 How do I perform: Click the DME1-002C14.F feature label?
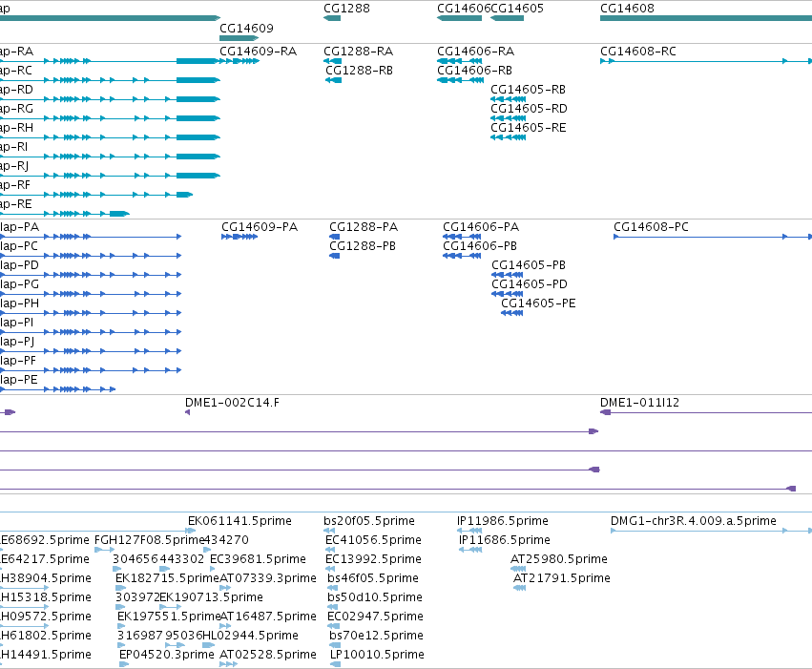click(x=232, y=403)
